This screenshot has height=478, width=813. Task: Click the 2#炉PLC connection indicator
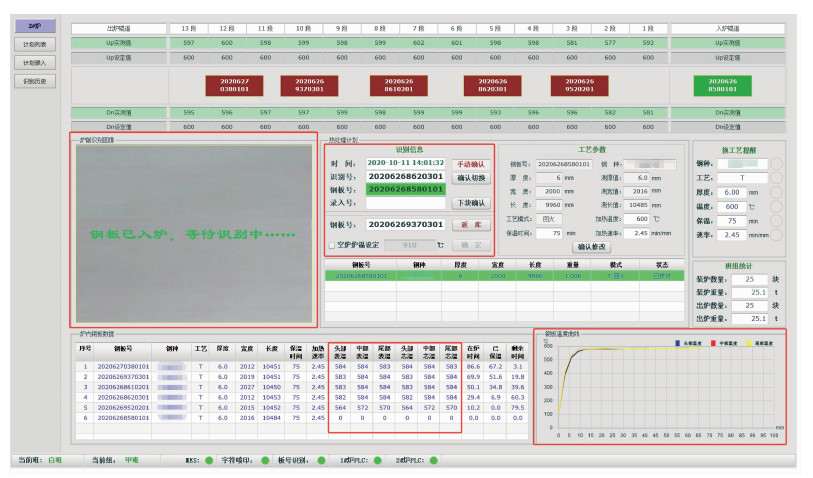(431, 461)
